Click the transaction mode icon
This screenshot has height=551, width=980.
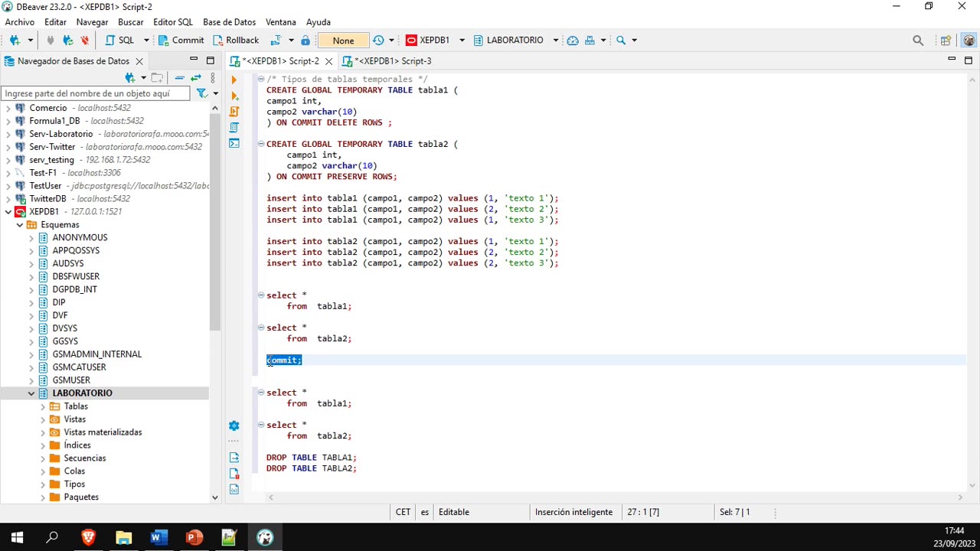tap(276, 40)
